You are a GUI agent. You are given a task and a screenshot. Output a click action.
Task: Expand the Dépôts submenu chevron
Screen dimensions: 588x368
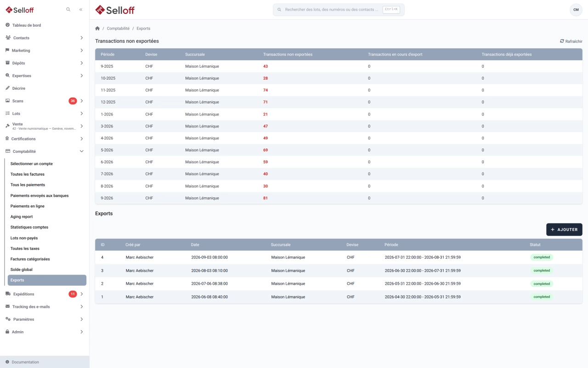(x=82, y=63)
